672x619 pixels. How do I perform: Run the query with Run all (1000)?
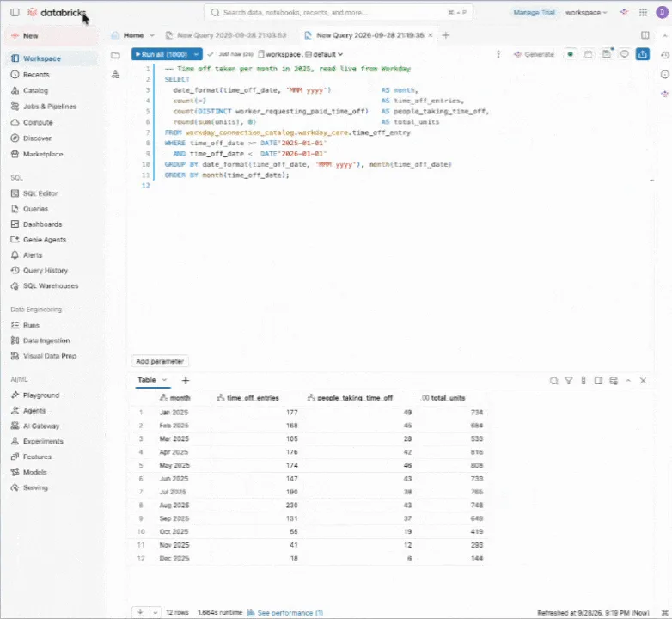(162, 54)
